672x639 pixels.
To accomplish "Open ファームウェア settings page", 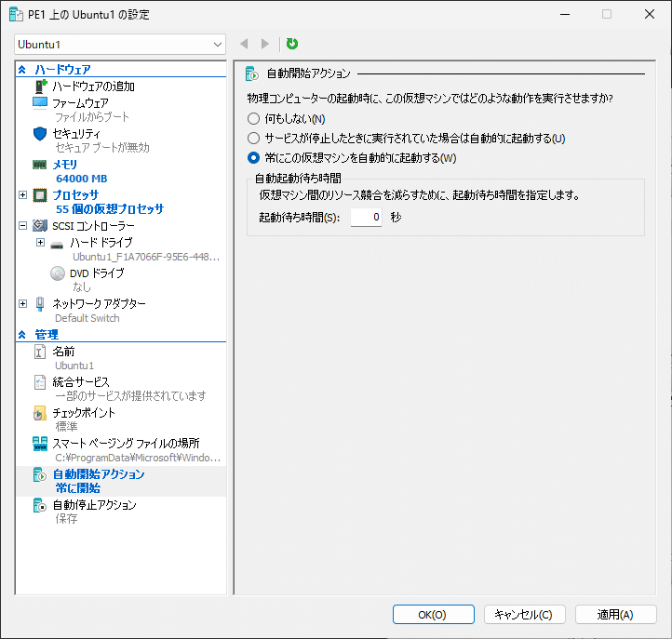I will pyautogui.click(x=81, y=103).
